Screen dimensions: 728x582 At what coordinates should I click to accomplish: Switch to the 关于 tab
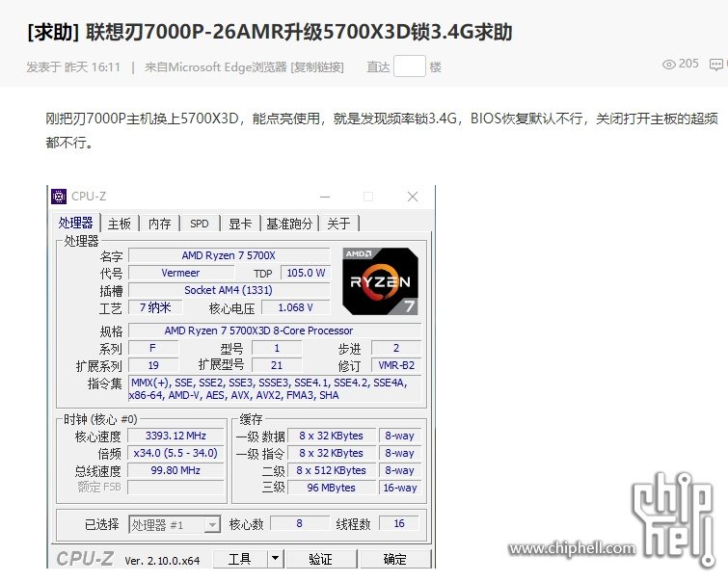[338, 224]
